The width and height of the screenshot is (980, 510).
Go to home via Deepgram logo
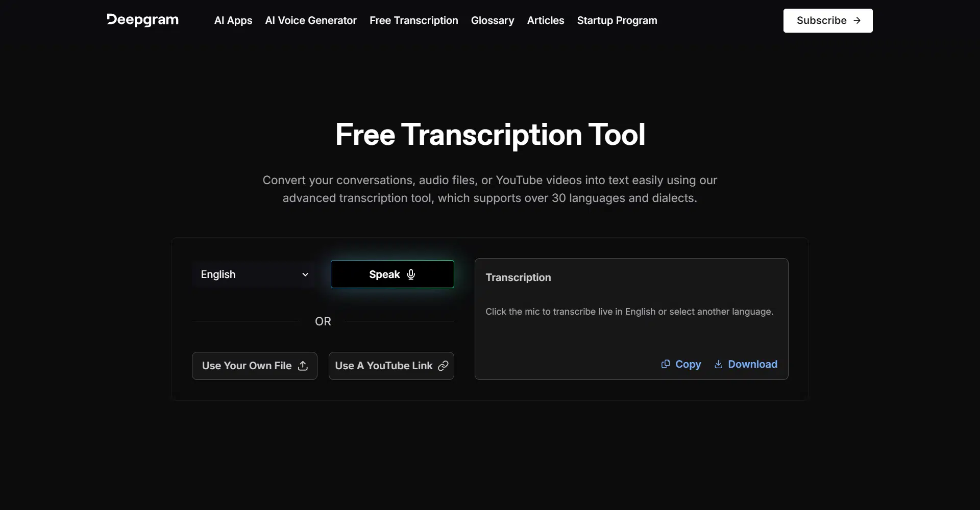[x=142, y=20]
